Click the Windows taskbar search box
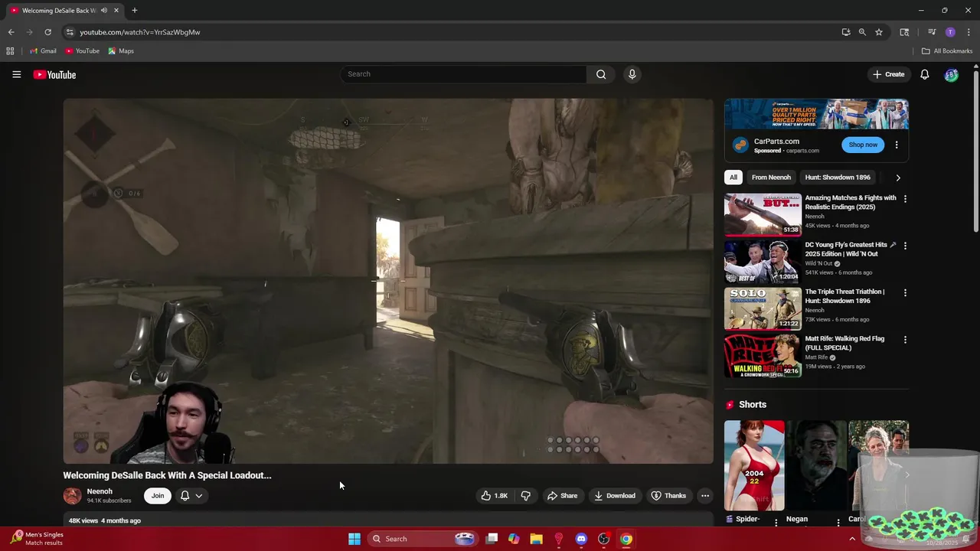 pos(422,539)
